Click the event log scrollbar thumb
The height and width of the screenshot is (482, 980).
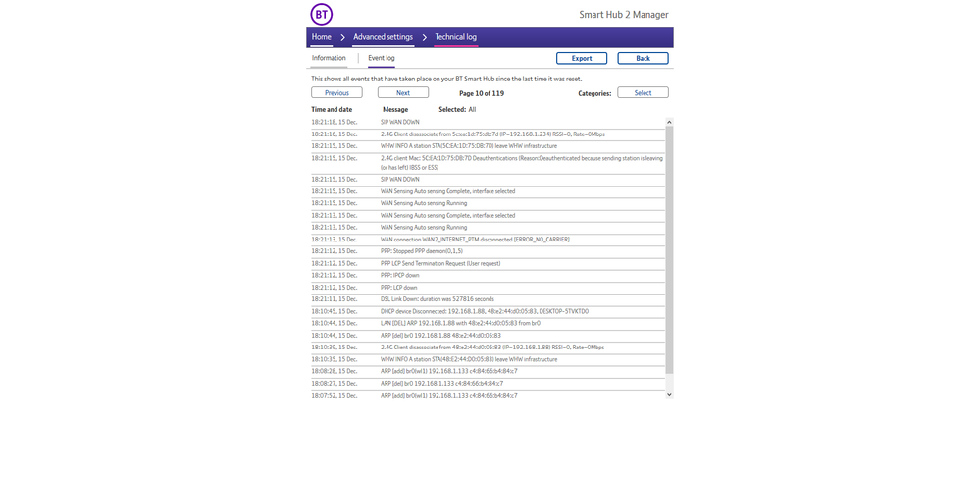[670, 250]
